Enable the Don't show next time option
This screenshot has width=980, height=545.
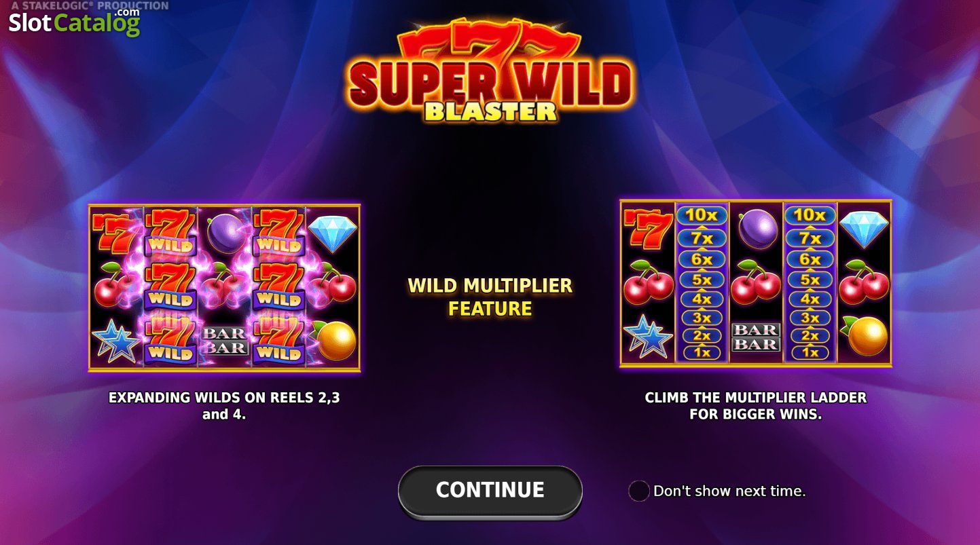(639, 491)
